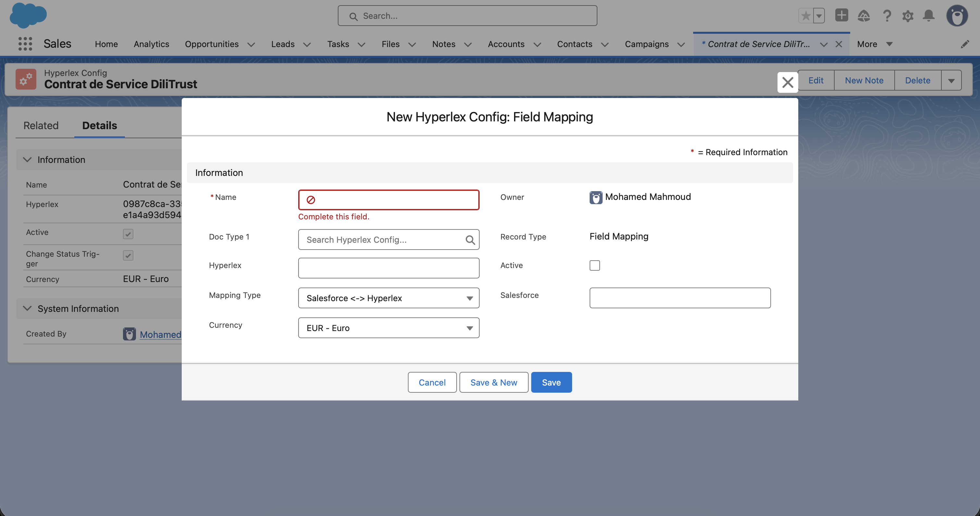Click the search icon in Doc Type 1

click(470, 240)
